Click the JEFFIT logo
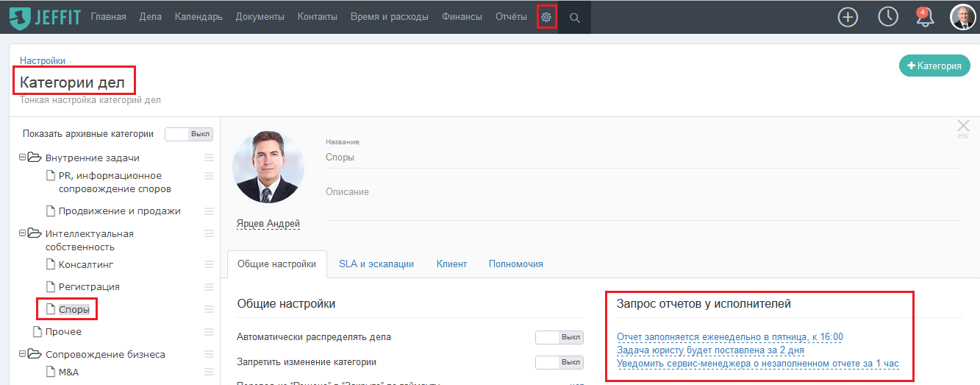This screenshot has width=980, height=385. click(44, 17)
